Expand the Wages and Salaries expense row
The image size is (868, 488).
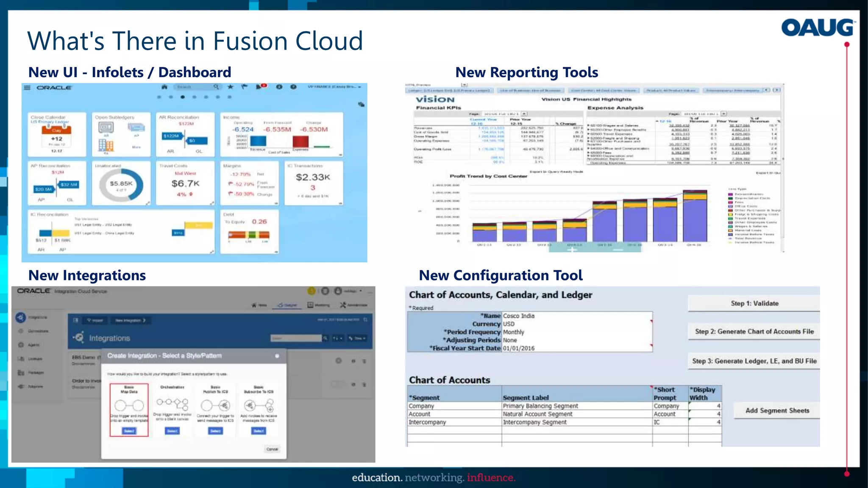coord(589,126)
